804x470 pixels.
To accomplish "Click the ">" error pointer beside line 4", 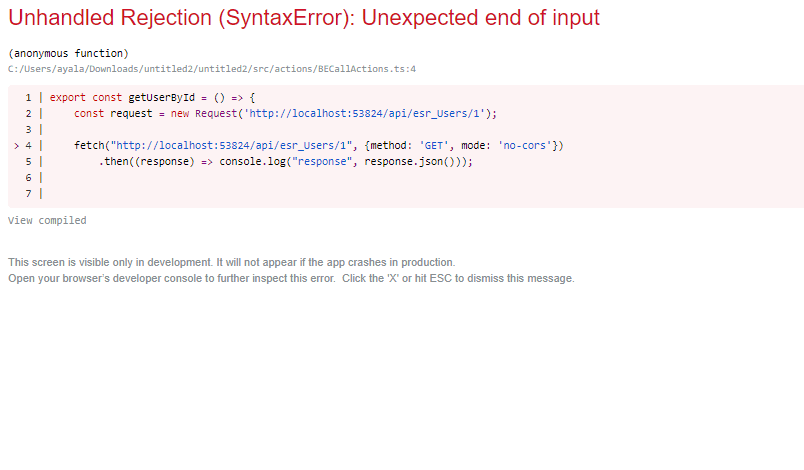I will pyautogui.click(x=15, y=146).
